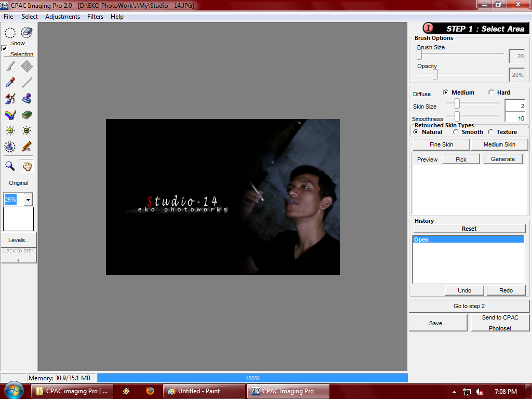The image size is (532, 399).
Task: Click the zoom 25% text field
Action: tap(14, 199)
